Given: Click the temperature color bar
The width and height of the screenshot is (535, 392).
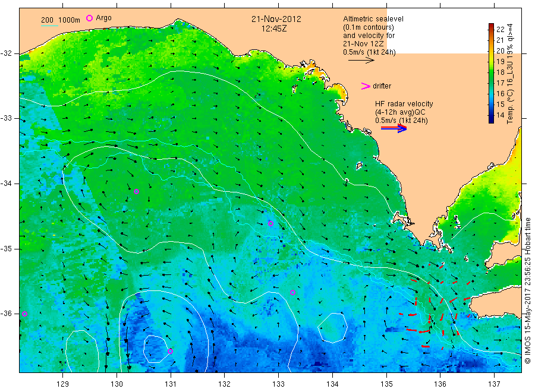Looking at the screenshot, I should coord(491,73).
